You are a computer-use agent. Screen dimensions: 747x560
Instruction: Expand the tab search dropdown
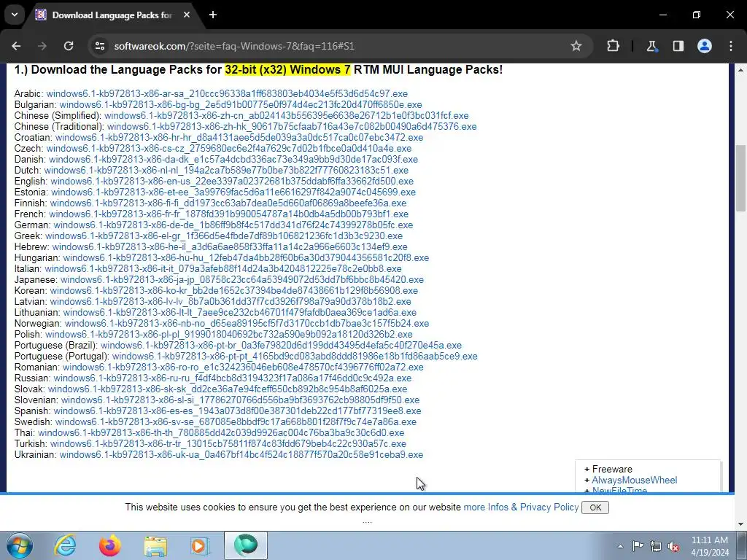click(x=15, y=15)
